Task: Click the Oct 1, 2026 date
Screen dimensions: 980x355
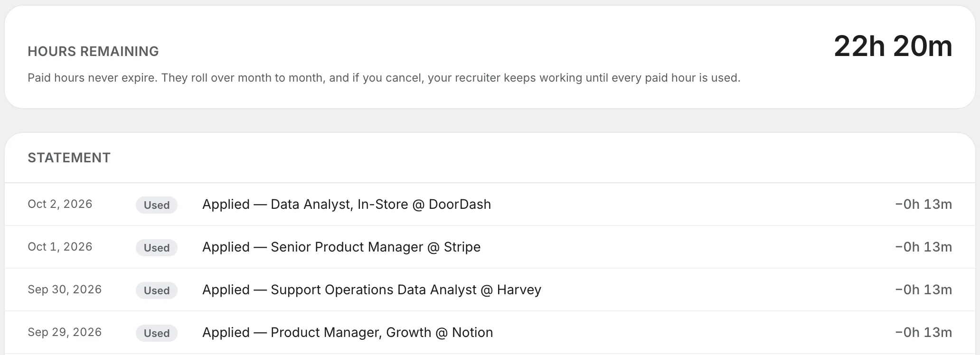Action: [60, 247]
